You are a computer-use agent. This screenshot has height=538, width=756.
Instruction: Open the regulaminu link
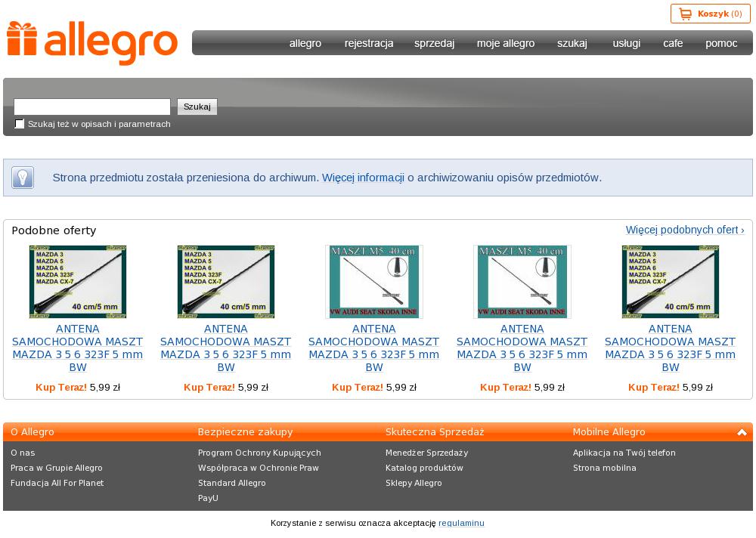(x=461, y=523)
